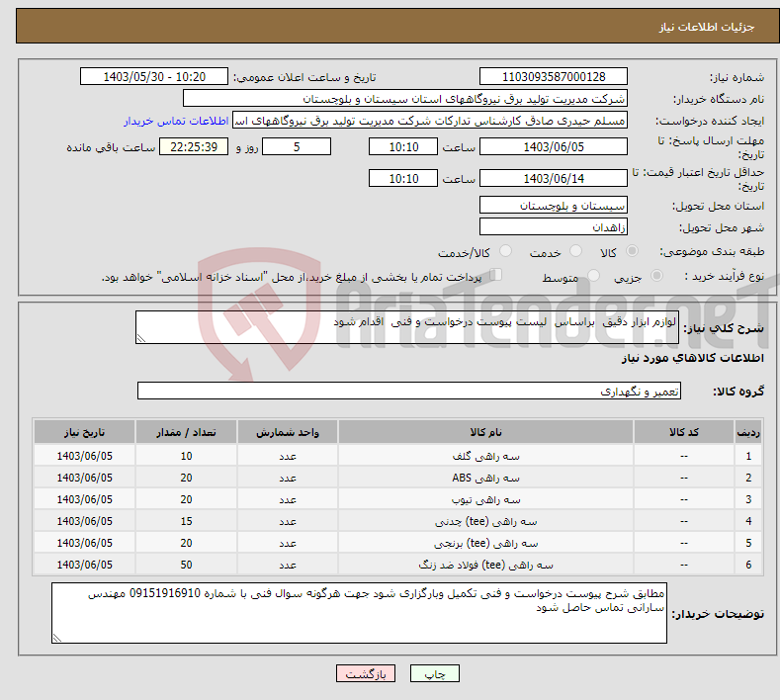The height and width of the screenshot is (700, 780).
Task: Click quantity 15 in cast iron tee row
Action: [186, 521]
